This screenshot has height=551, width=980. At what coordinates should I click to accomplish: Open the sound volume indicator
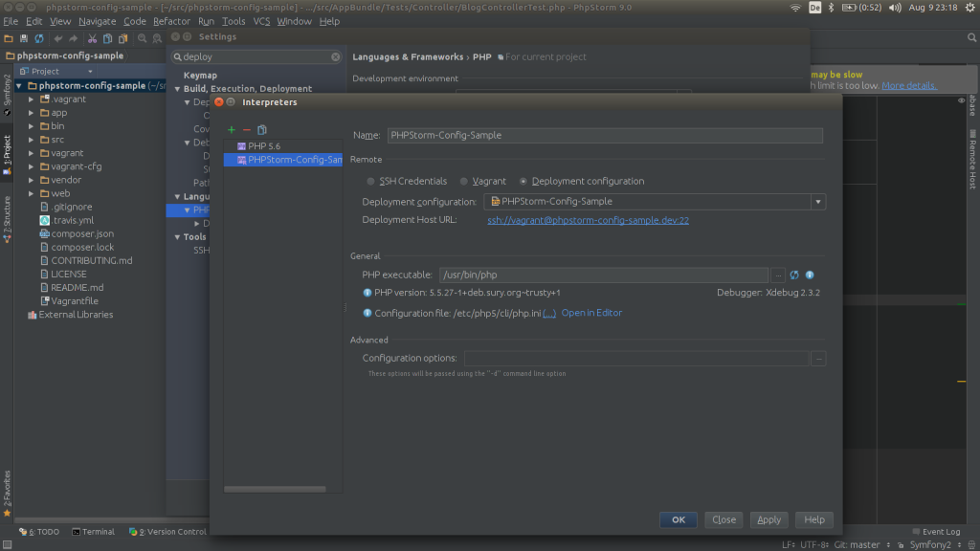(895, 8)
